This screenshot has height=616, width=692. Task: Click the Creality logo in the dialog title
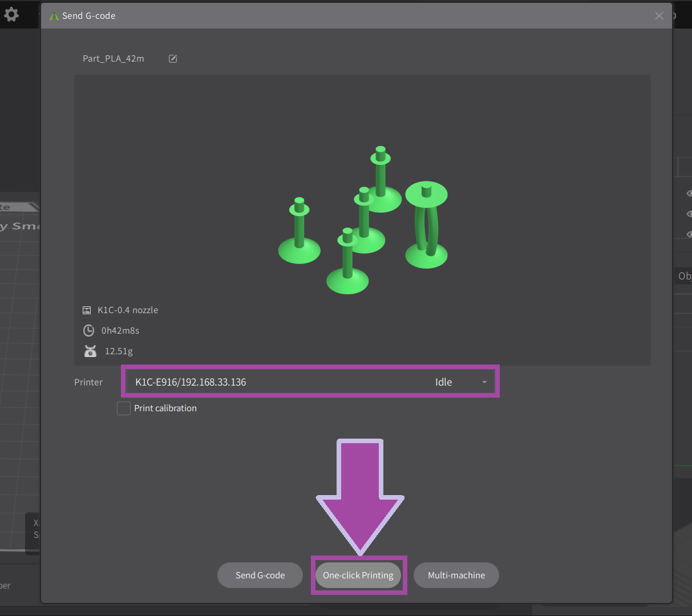(x=54, y=16)
